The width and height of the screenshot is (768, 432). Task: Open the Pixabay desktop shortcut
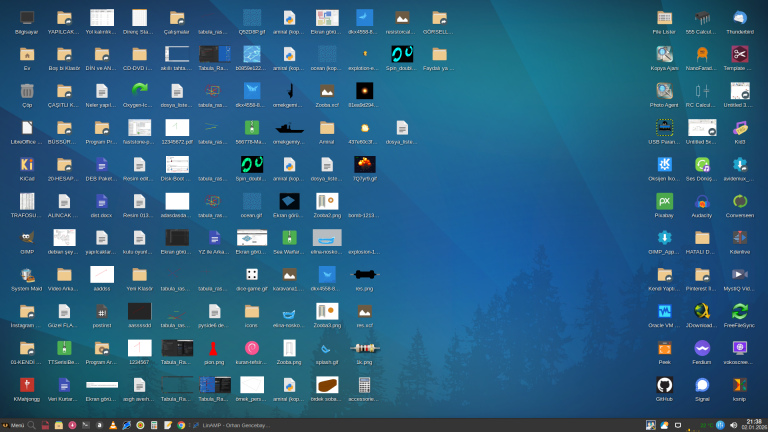[664, 201]
